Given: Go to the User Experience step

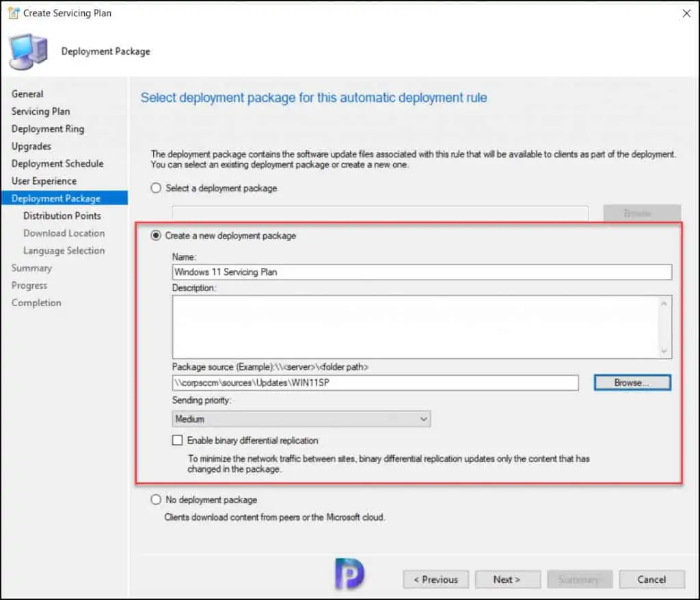Looking at the screenshot, I should [44, 181].
